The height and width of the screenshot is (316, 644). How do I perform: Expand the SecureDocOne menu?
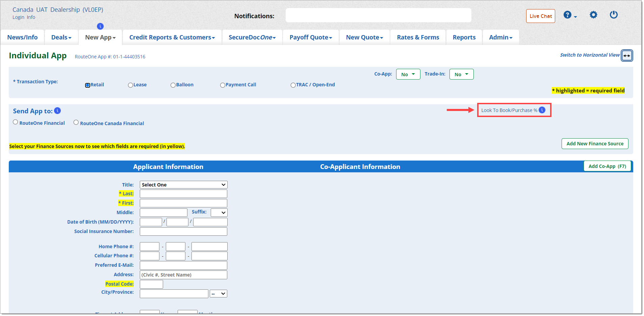click(x=252, y=37)
